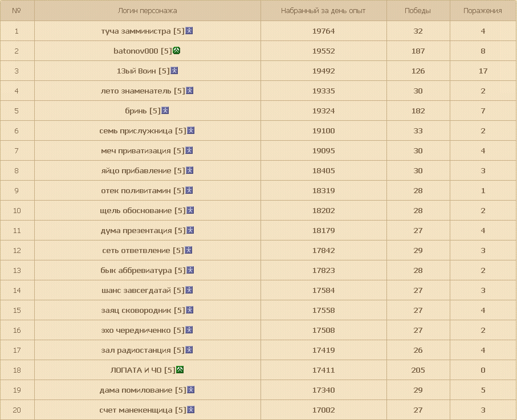Viewport: 517px width, 420px height.
Task: Open info icon beside бык аббревиатура
Action: [190, 270]
